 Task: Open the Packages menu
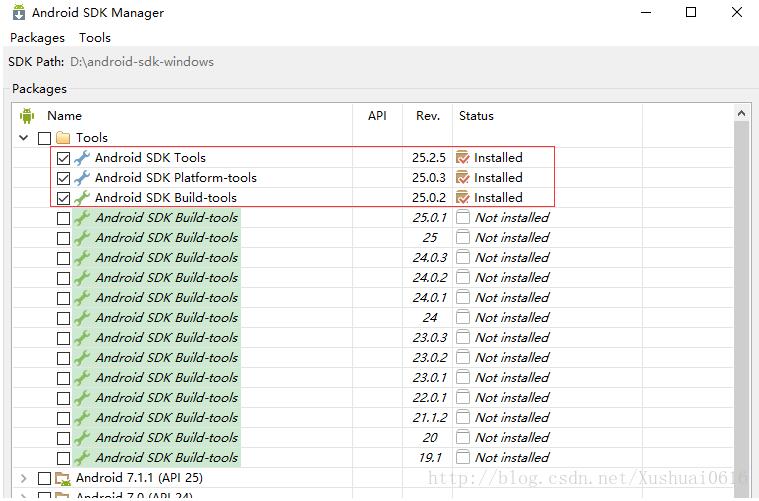pyautogui.click(x=37, y=38)
